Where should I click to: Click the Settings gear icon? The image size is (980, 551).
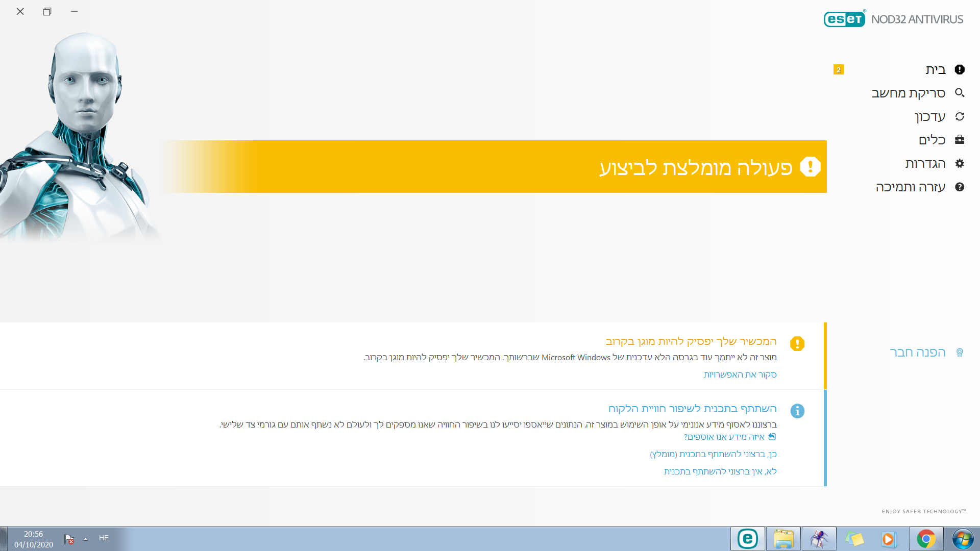click(x=960, y=163)
